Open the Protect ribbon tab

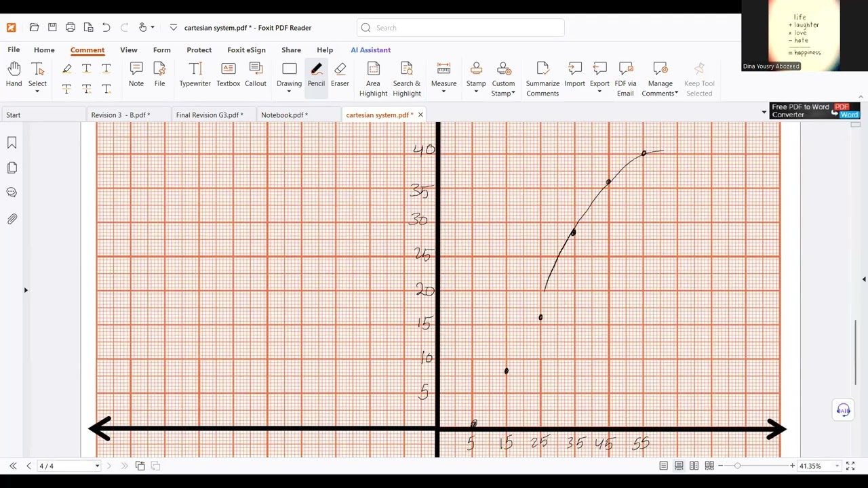point(199,49)
